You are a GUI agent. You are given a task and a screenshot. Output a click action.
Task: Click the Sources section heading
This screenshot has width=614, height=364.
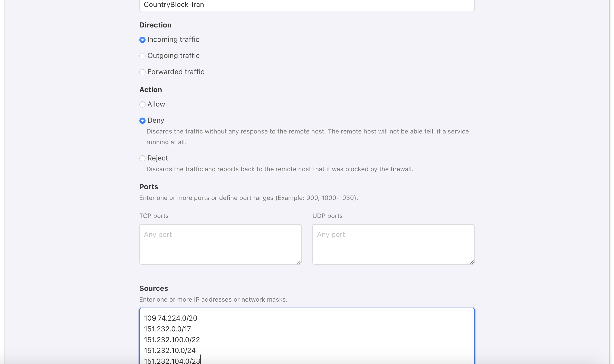click(x=154, y=289)
